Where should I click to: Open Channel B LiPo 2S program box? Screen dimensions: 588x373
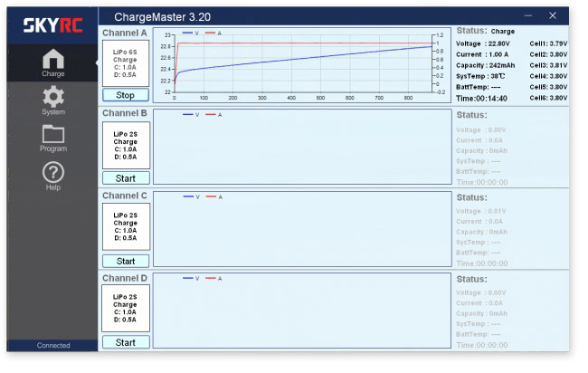point(126,145)
